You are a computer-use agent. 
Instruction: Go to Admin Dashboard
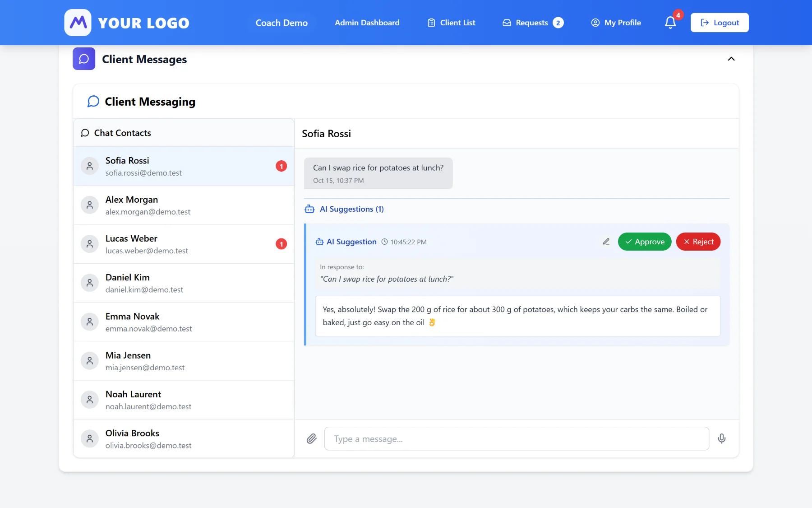pyautogui.click(x=367, y=23)
